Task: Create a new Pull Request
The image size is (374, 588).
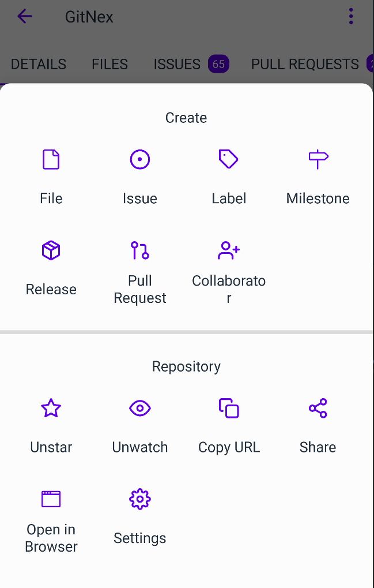Action: coord(139,272)
